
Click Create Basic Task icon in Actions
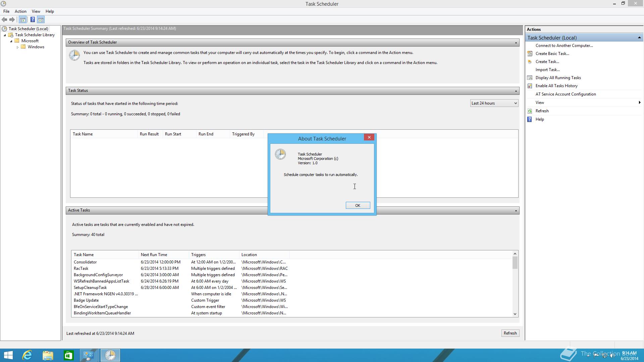530,54
